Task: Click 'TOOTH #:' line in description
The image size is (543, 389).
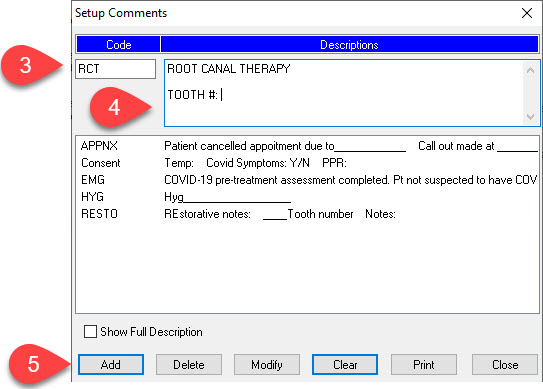Action: click(193, 95)
